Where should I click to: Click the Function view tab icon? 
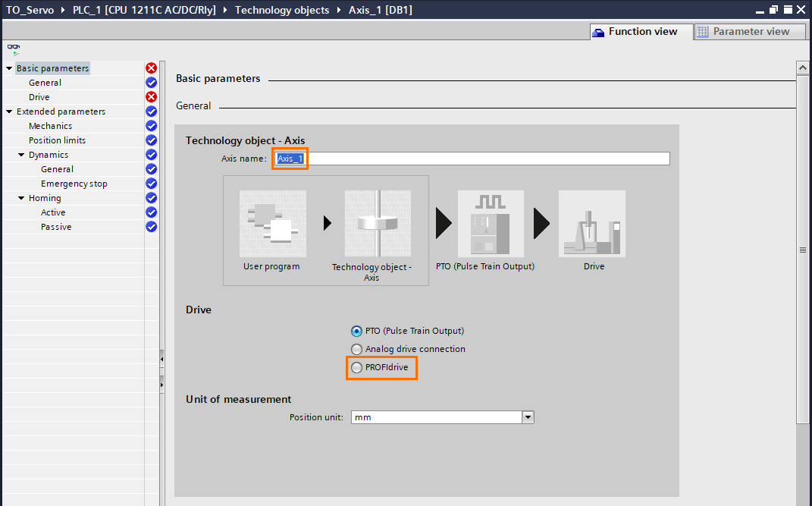pos(599,32)
